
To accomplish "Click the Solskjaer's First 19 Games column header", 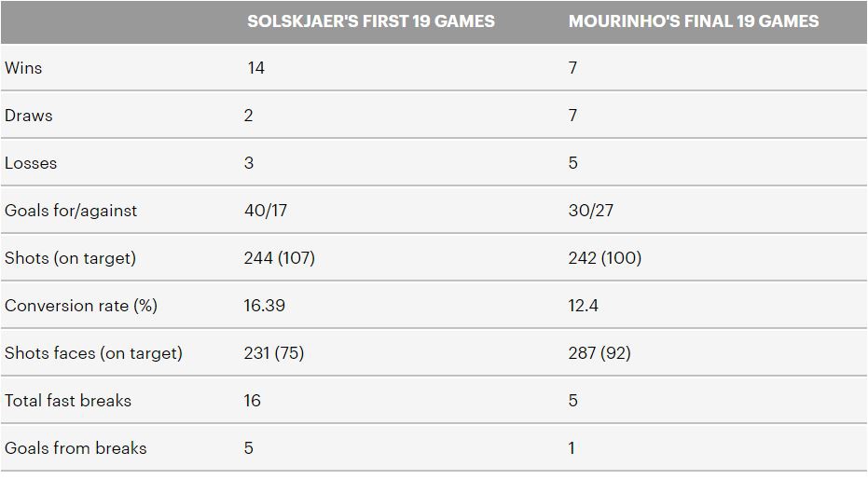I will pos(370,21).
